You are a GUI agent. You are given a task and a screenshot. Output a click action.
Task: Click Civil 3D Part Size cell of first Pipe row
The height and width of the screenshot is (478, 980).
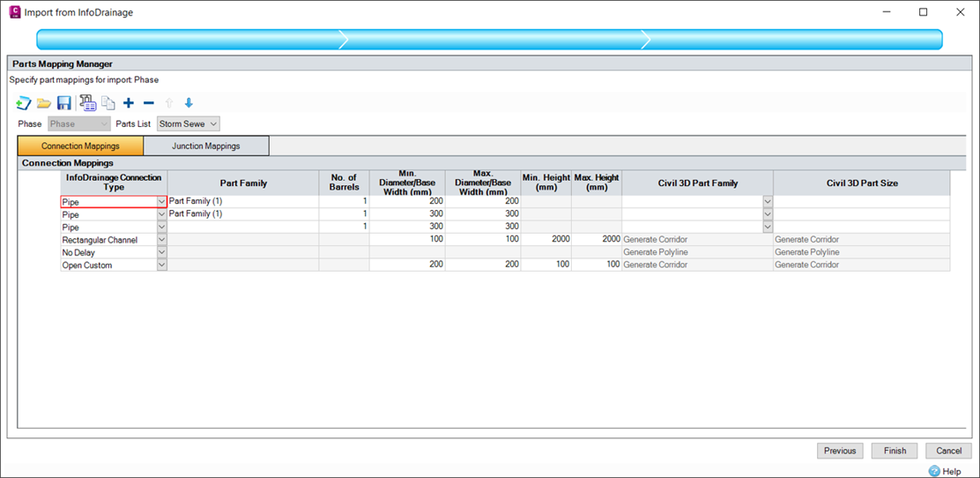[x=862, y=202]
